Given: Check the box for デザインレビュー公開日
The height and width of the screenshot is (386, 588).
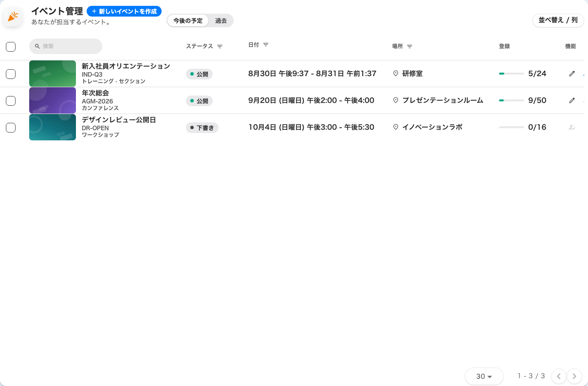Looking at the screenshot, I should click(11, 128).
